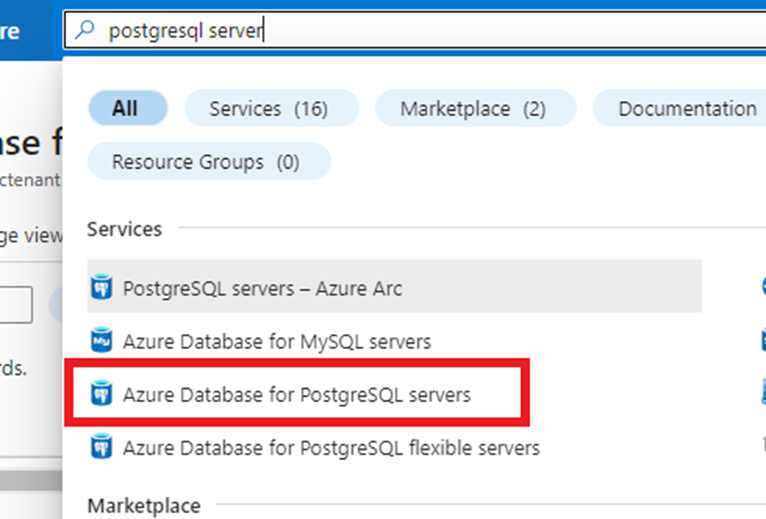The image size is (766, 519).
Task: Open Azure Database for MySQL servers
Action: point(277,341)
